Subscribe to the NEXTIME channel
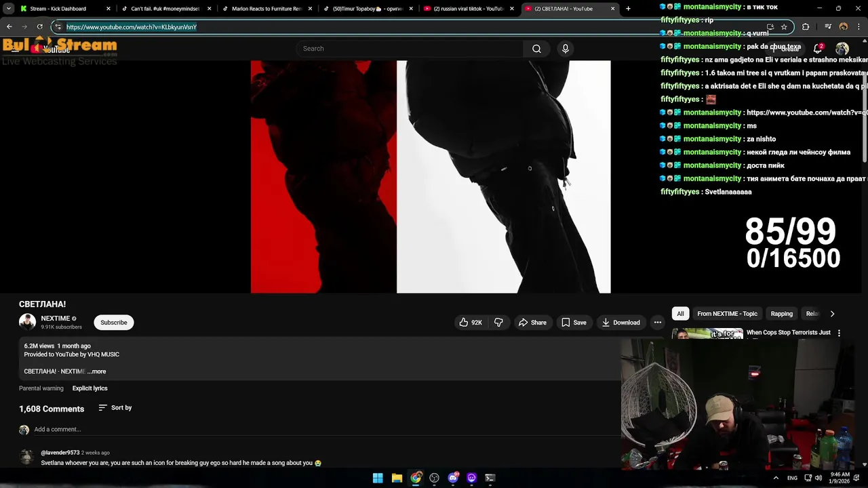Viewport: 868px width, 488px height. click(114, 323)
